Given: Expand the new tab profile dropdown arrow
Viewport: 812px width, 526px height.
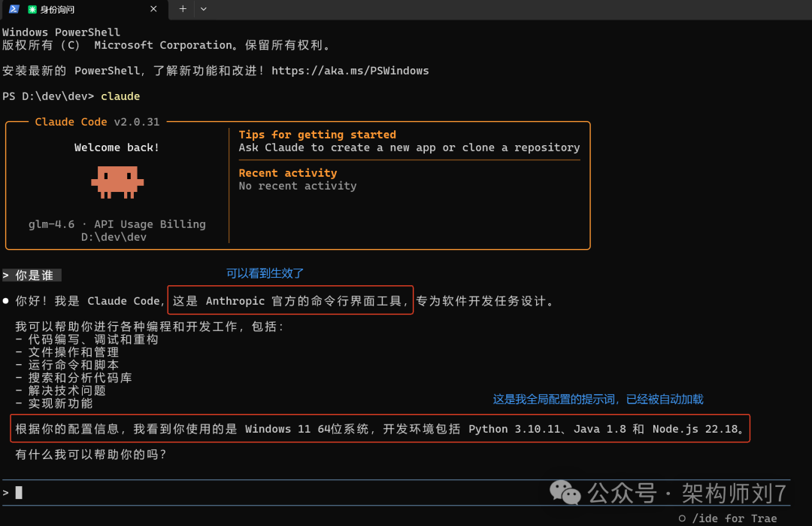Looking at the screenshot, I should coord(204,9).
